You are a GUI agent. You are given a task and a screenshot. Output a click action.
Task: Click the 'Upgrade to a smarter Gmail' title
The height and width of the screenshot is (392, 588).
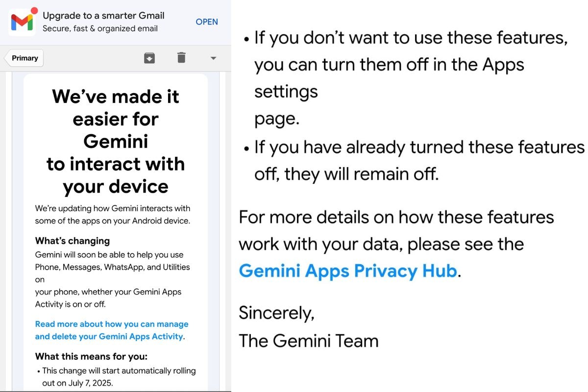[102, 16]
